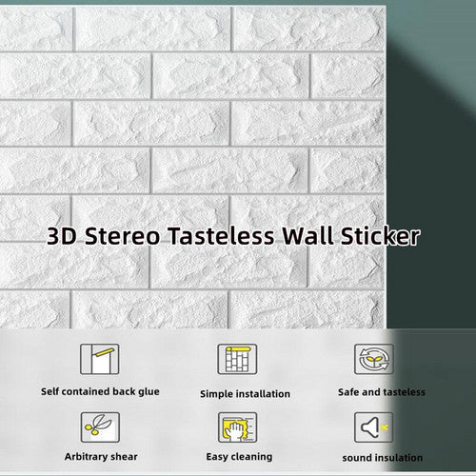Click the easy cleaning hand icon

[237, 427]
